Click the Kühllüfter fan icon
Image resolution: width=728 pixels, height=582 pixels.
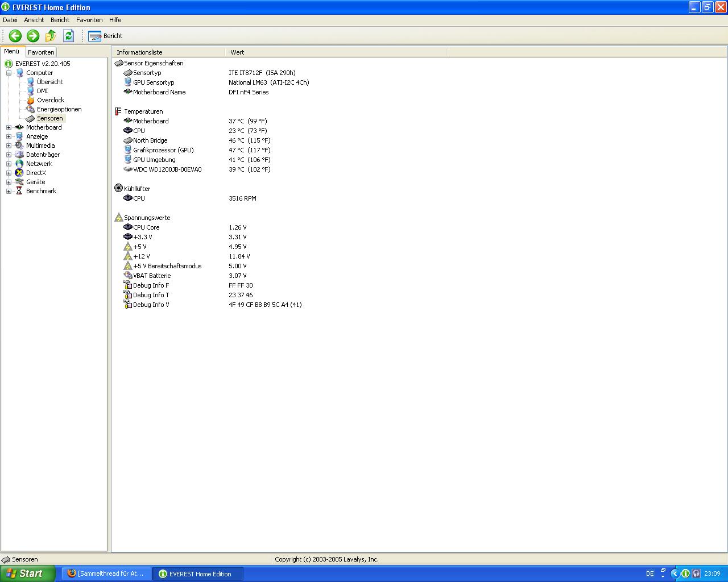(x=118, y=188)
